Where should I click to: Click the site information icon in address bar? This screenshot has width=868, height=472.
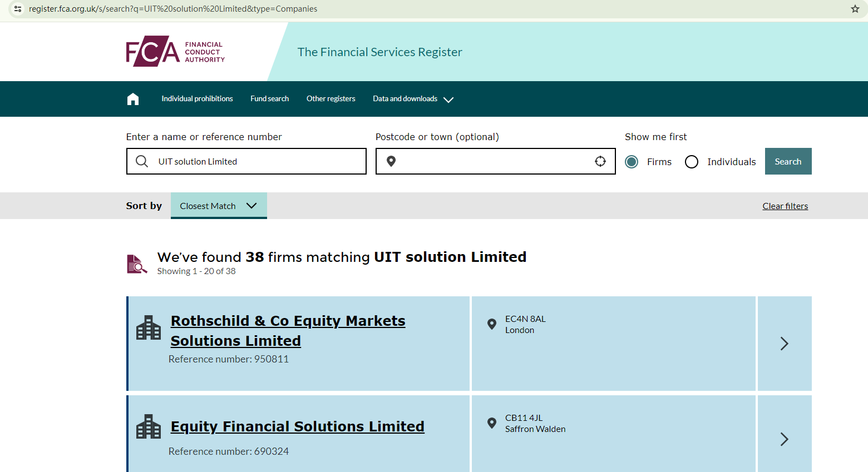pos(18,9)
